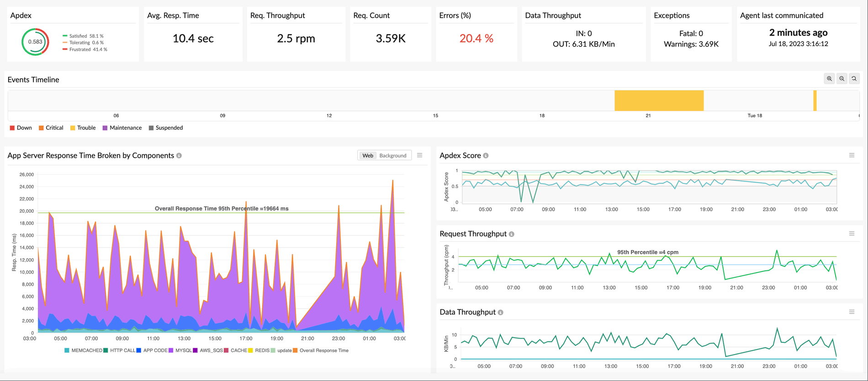
Task: Click the large yellow Trouble block in timeline
Action: pos(658,100)
